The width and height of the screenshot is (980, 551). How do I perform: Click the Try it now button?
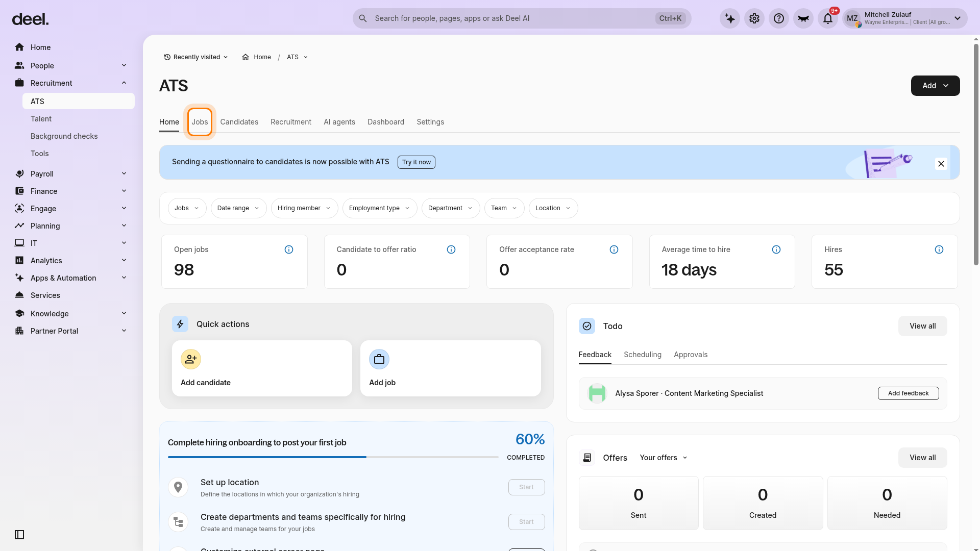pyautogui.click(x=416, y=162)
